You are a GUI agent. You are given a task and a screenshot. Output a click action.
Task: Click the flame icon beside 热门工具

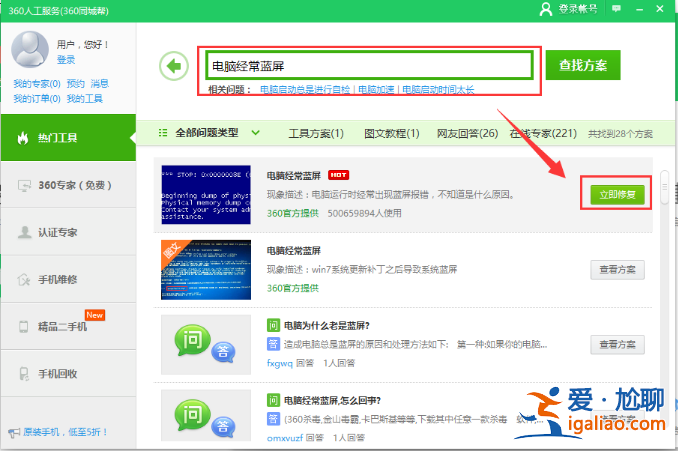pos(22,138)
